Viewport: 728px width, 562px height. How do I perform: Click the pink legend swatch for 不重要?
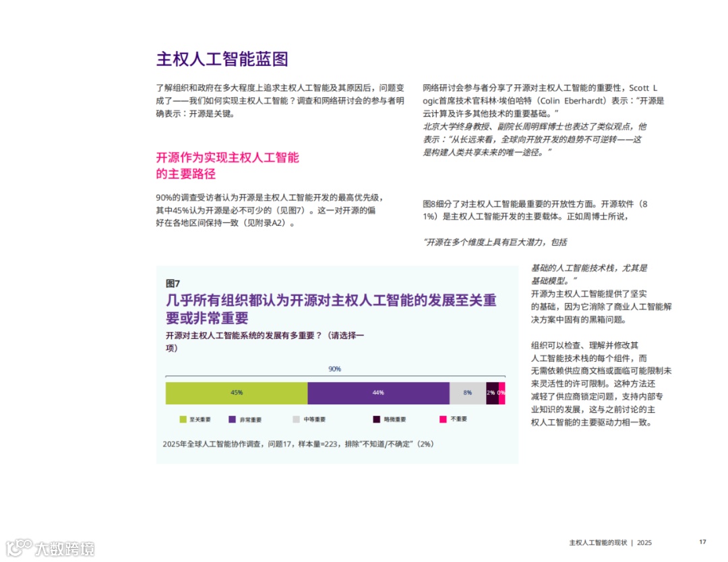coord(443,420)
